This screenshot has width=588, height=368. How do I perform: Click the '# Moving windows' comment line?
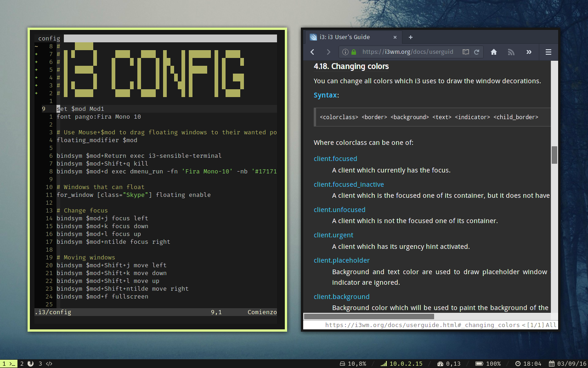click(x=86, y=258)
